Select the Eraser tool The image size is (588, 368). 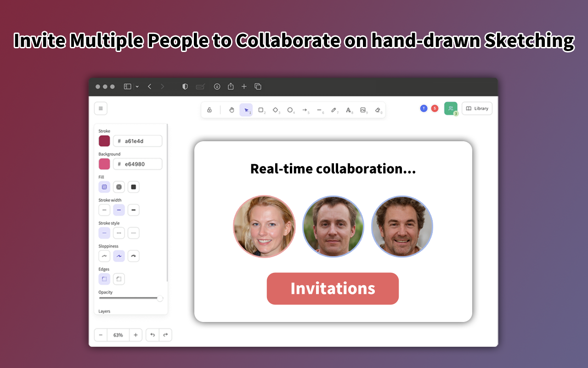click(378, 110)
